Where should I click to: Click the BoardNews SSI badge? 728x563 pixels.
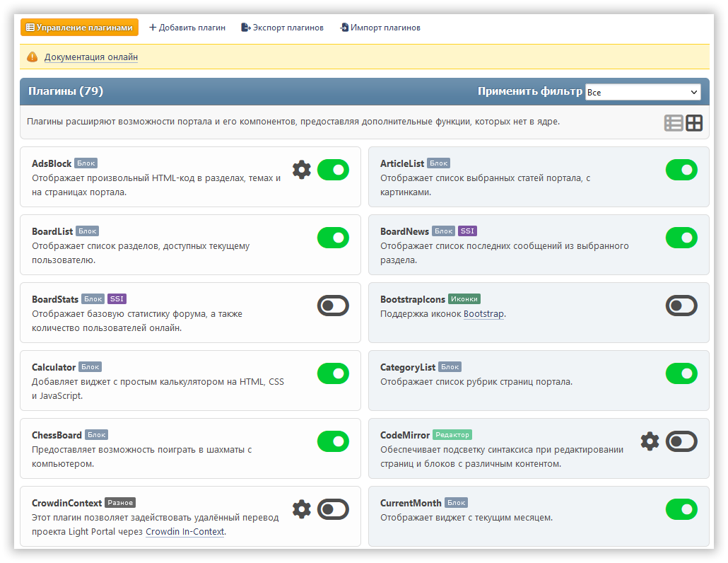click(x=467, y=231)
